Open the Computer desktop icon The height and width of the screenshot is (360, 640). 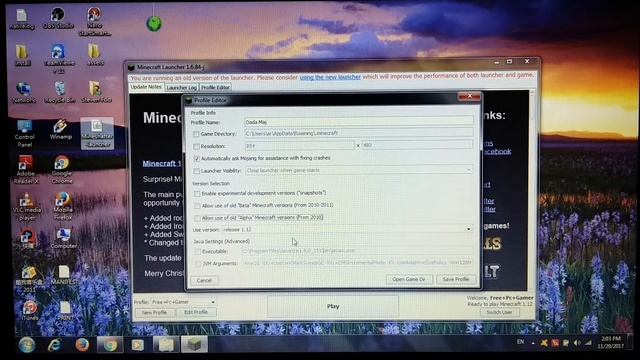(63, 238)
